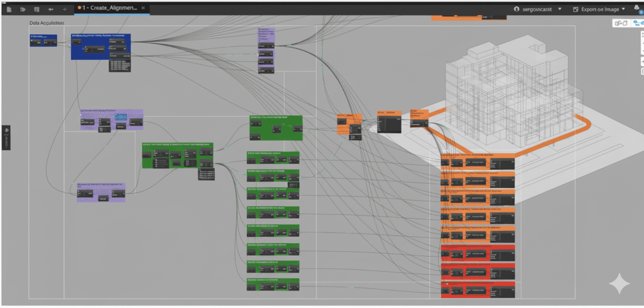Screen dimensions: 644x308
Task: Create a new file from the toolbar
Action: pos(9,9)
